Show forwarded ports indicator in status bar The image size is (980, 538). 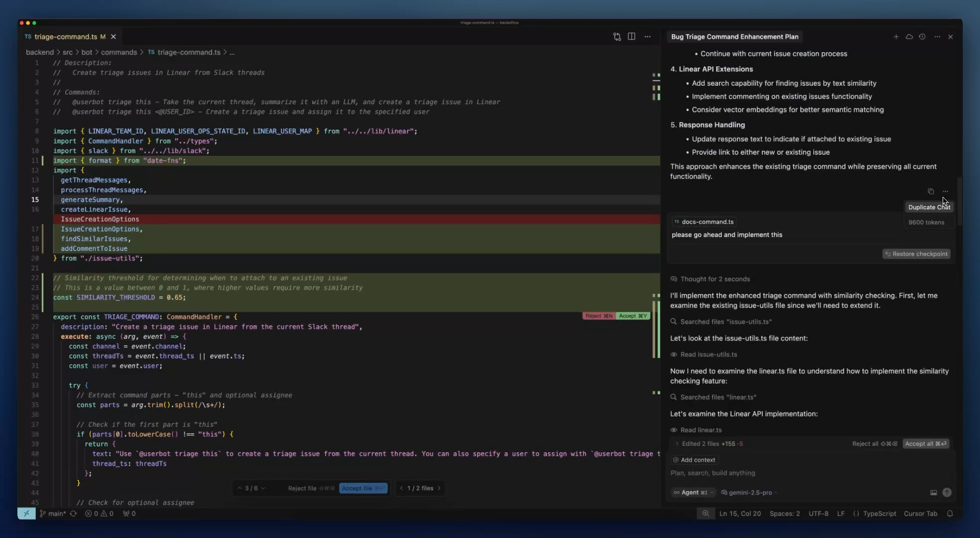tap(129, 514)
